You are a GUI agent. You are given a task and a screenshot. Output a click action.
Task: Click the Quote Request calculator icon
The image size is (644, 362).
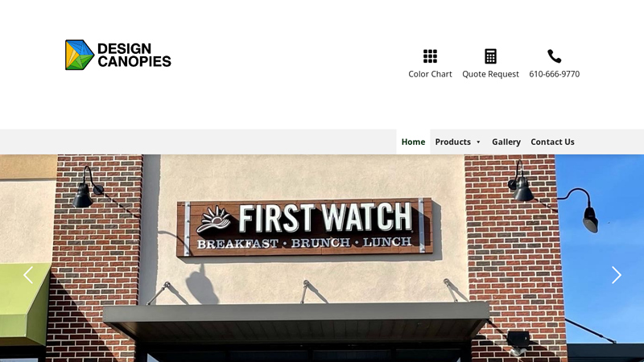click(490, 56)
